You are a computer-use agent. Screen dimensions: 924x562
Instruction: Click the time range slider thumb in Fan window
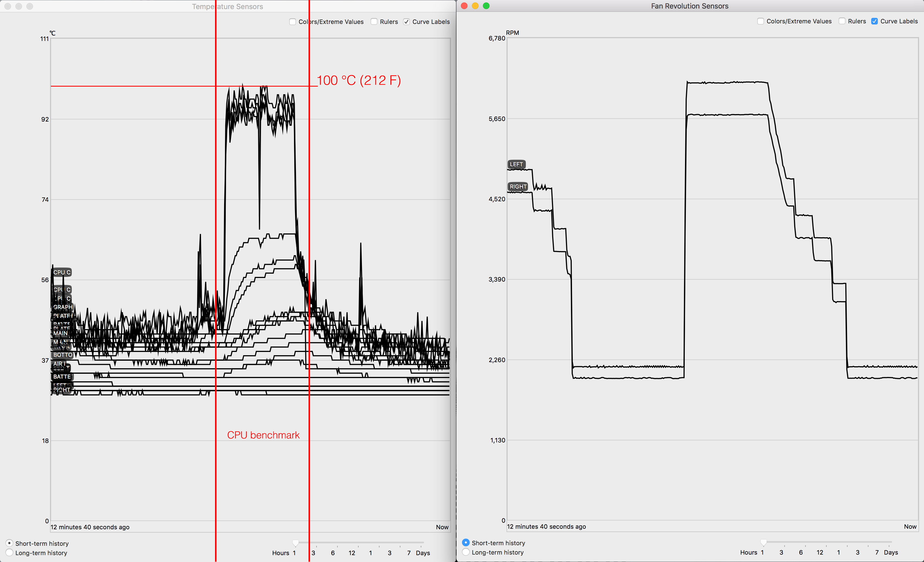(x=763, y=542)
